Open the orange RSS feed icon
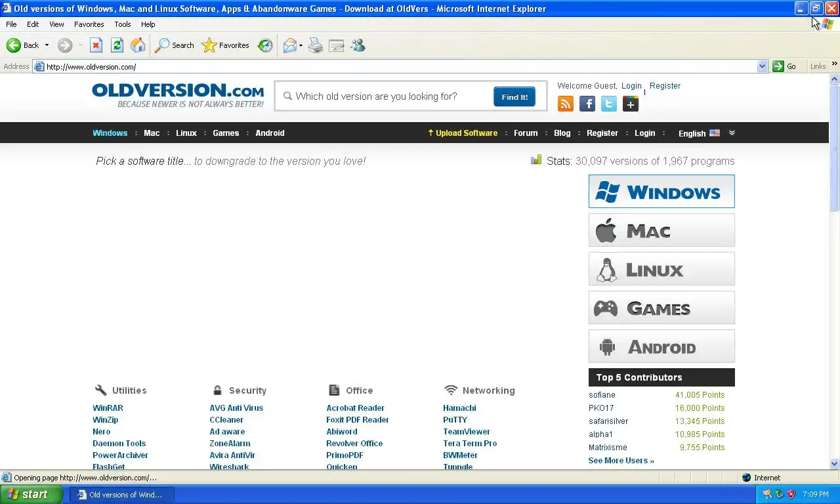Image resolution: width=840 pixels, height=504 pixels. click(566, 104)
